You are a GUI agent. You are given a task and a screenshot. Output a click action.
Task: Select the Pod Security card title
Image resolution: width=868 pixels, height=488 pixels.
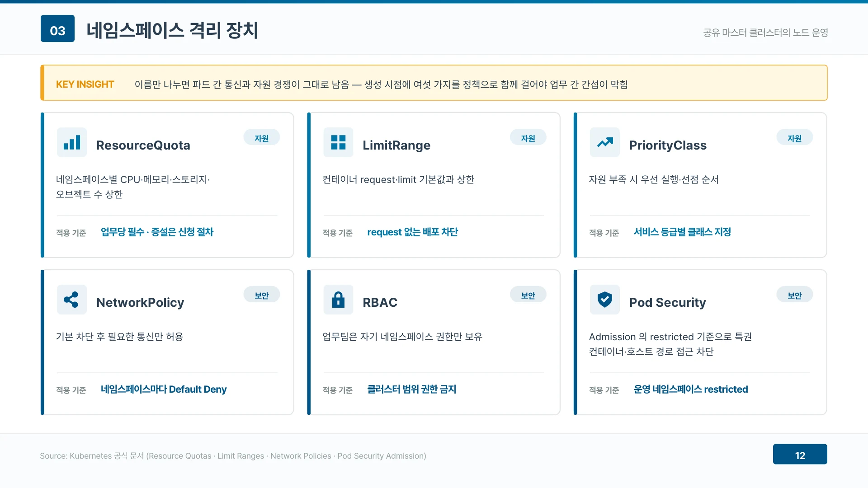point(668,303)
